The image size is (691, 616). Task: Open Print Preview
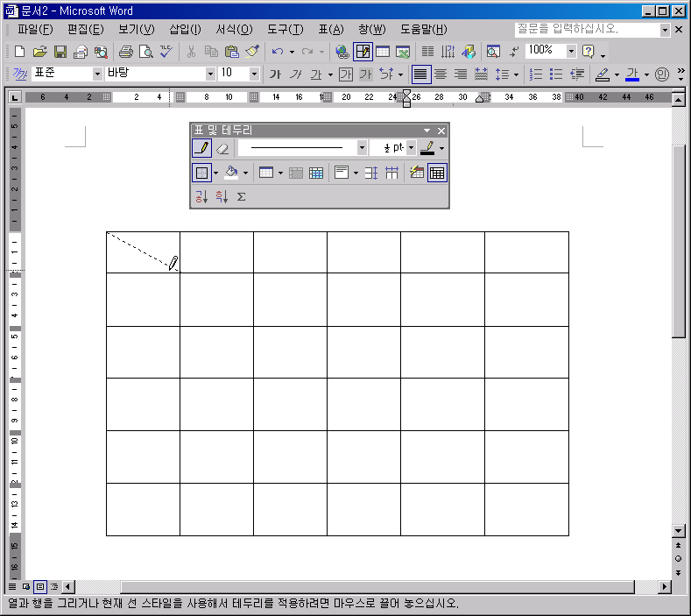point(146,52)
